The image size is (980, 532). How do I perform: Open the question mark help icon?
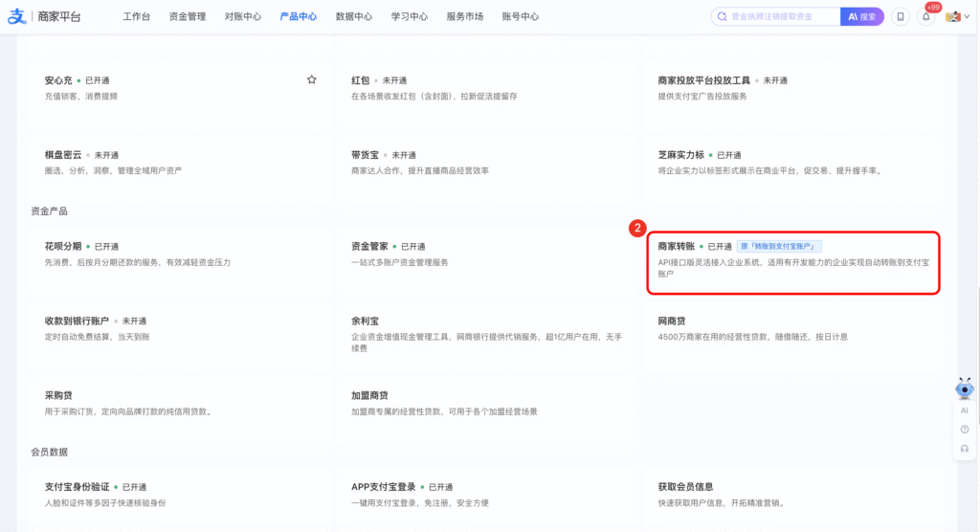click(965, 430)
